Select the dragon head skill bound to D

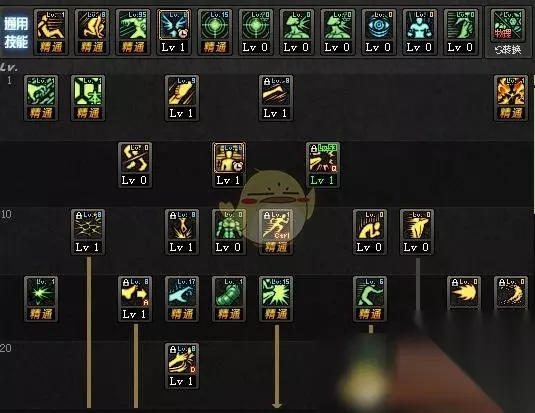pyautogui.click(x=182, y=366)
